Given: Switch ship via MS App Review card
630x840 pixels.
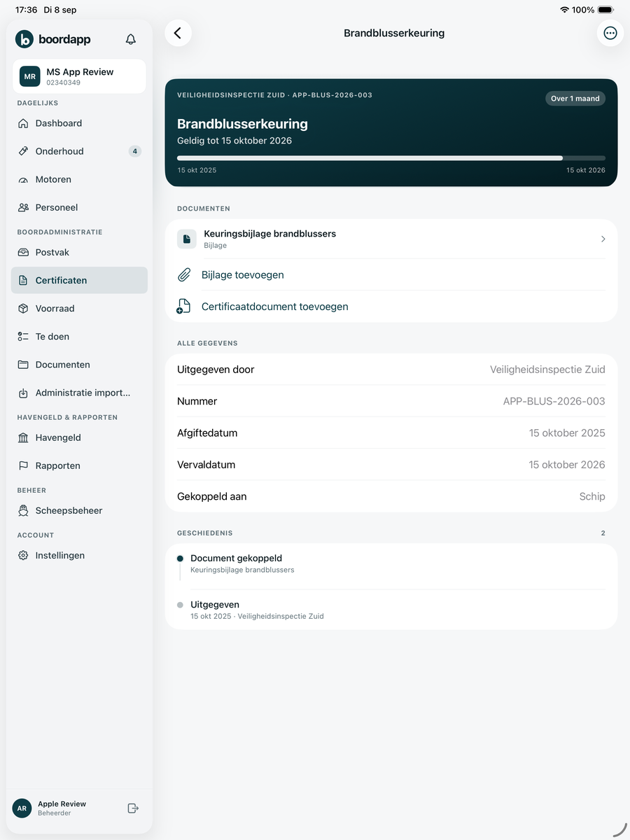Looking at the screenshot, I should pyautogui.click(x=79, y=76).
